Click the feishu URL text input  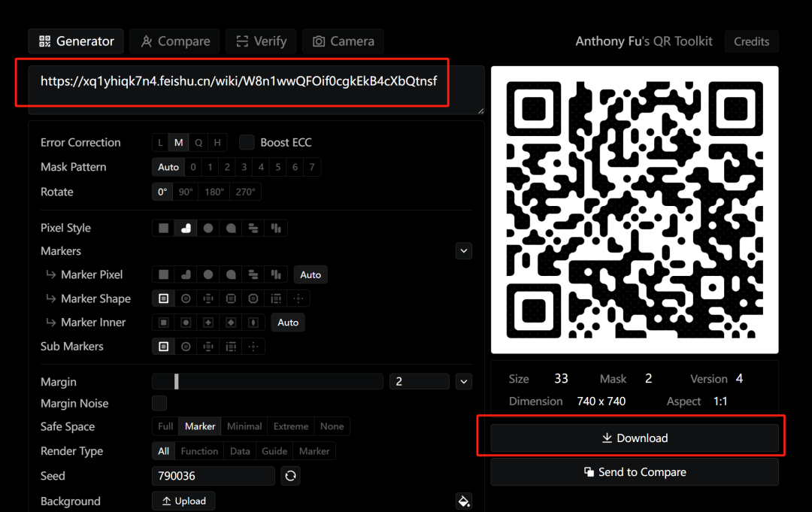(x=256, y=89)
